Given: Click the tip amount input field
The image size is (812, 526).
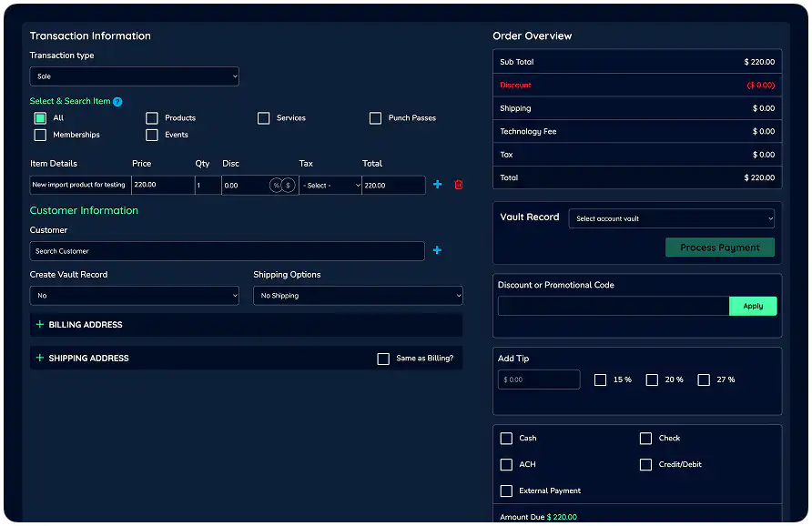Looking at the screenshot, I should click(538, 379).
